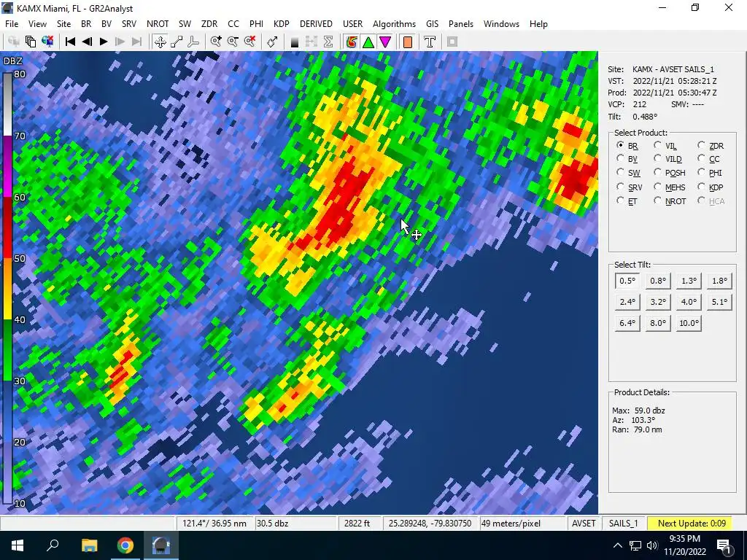Choose the 1.3° tilt button

click(689, 281)
